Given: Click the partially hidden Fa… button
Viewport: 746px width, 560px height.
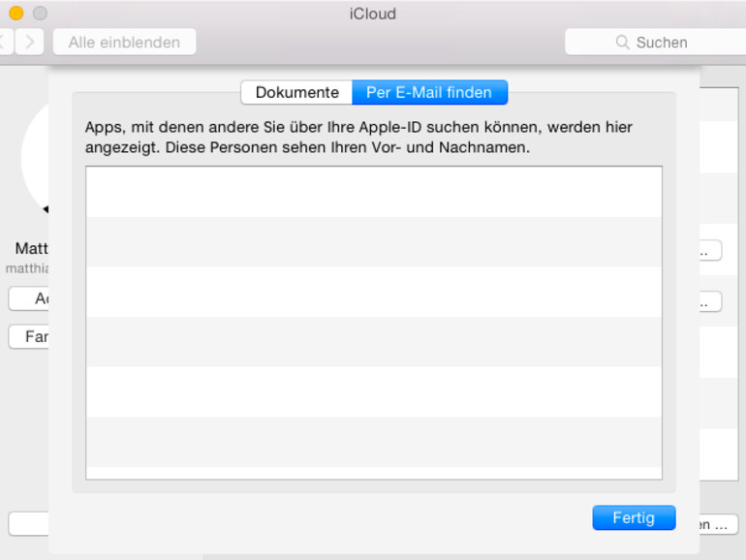Looking at the screenshot, I should click(x=29, y=337).
